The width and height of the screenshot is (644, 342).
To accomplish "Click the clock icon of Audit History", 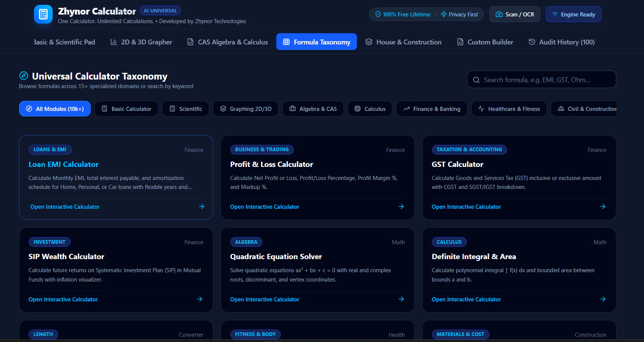I will tap(532, 42).
